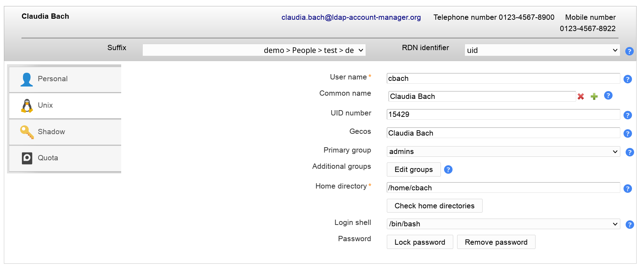
Task: Open help beside Edit groups button
Action: coord(448,170)
